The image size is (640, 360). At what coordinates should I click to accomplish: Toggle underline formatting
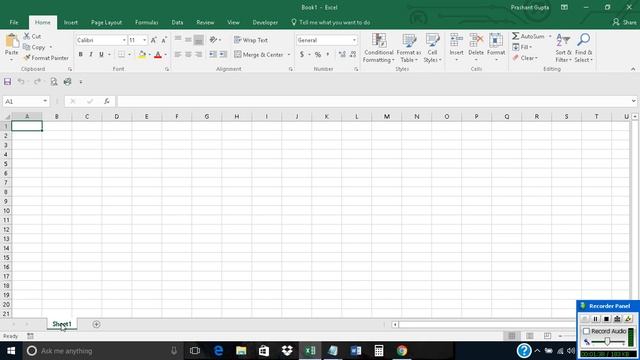point(101,54)
